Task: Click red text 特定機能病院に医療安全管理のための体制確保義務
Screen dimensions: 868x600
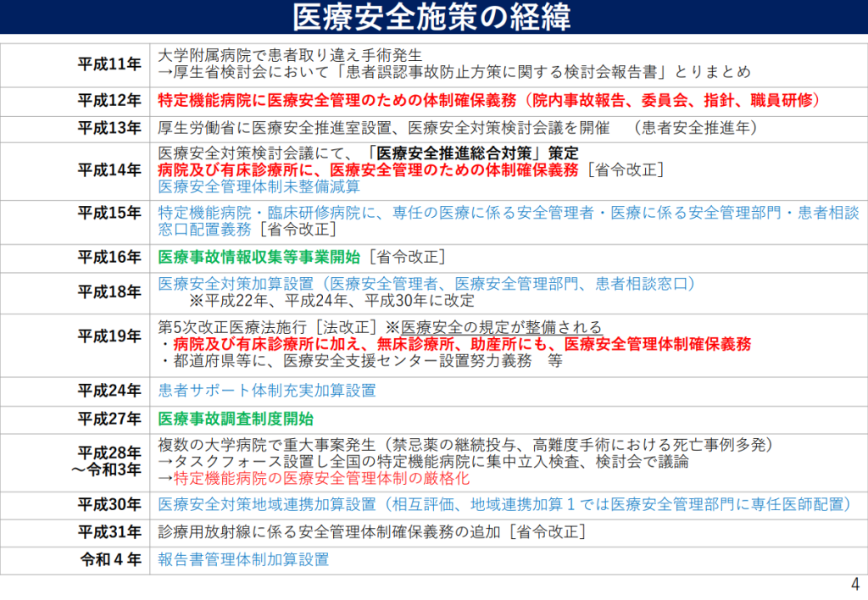Action: 337,101
